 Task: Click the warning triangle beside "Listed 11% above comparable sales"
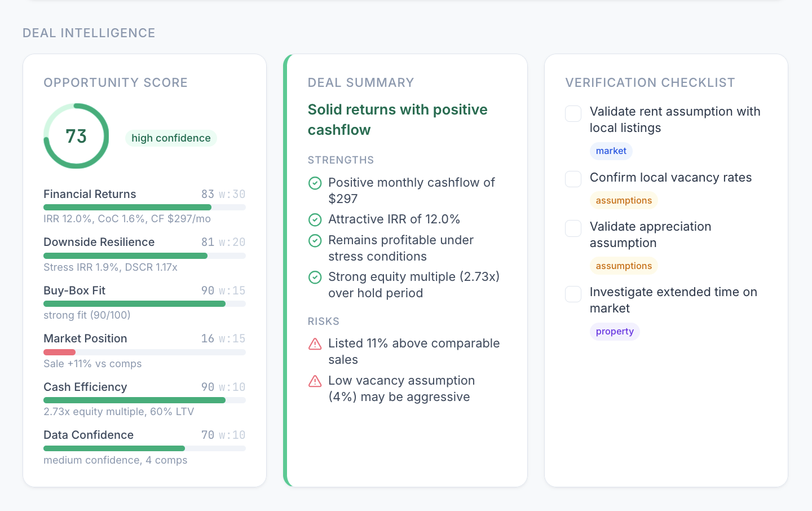pos(315,343)
